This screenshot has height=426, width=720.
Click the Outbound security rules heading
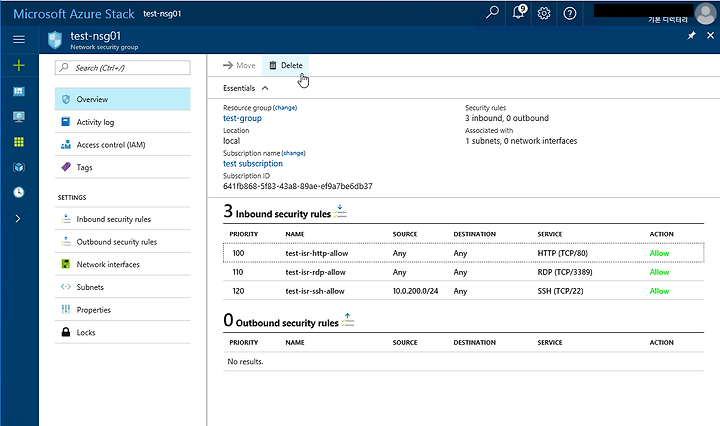[287, 323]
